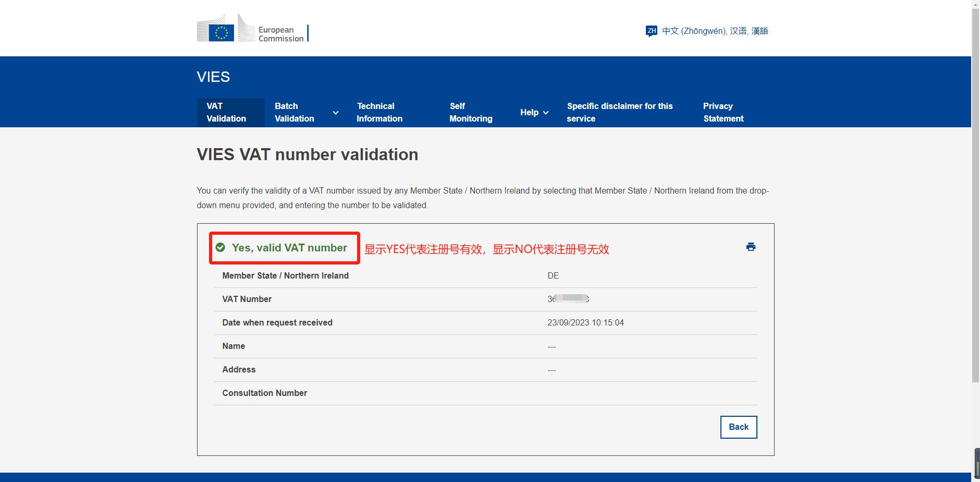Open the VAT Validation tab

(x=230, y=112)
